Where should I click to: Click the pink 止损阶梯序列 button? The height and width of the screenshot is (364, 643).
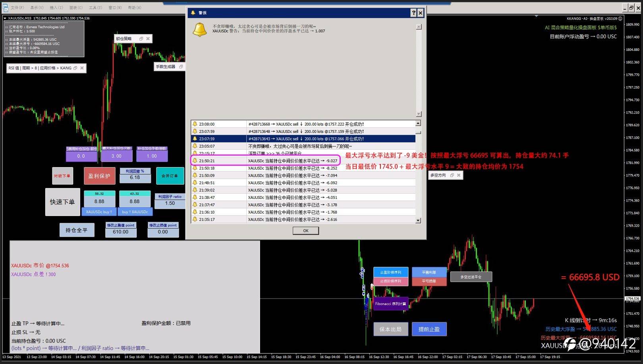click(x=391, y=281)
